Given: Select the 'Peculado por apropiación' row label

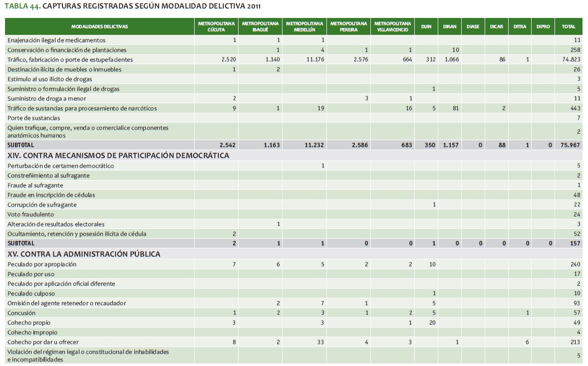Looking at the screenshot, I should [42, 264].
